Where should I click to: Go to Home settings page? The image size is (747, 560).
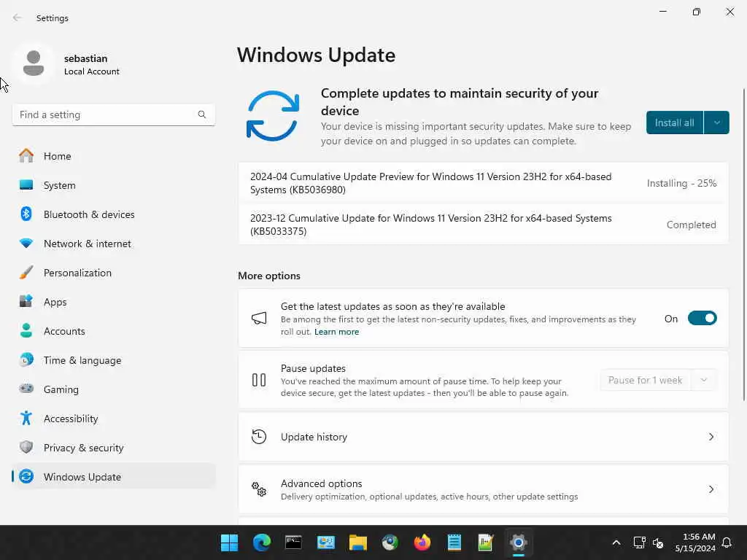point(114,156)
